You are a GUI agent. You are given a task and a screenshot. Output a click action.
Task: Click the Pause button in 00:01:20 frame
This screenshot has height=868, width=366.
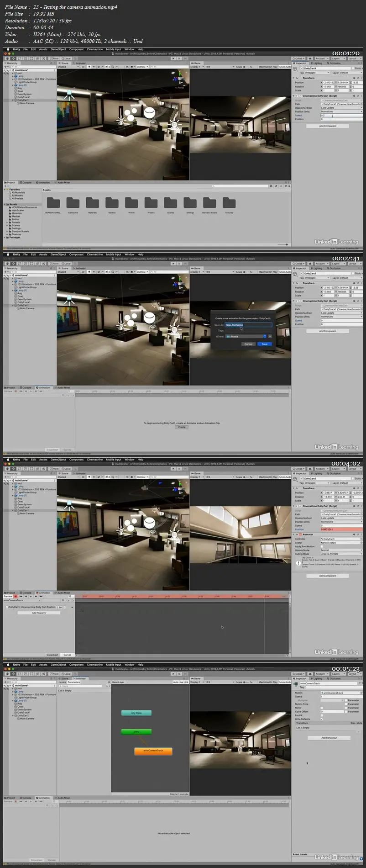[179, 58]
